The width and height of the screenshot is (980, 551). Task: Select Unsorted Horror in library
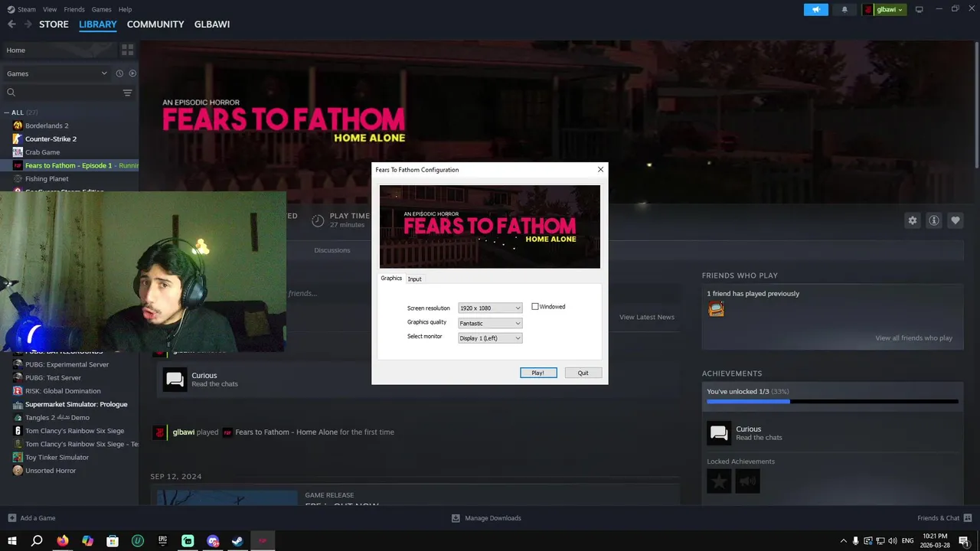pyautogui.click(x=51, y=471)
